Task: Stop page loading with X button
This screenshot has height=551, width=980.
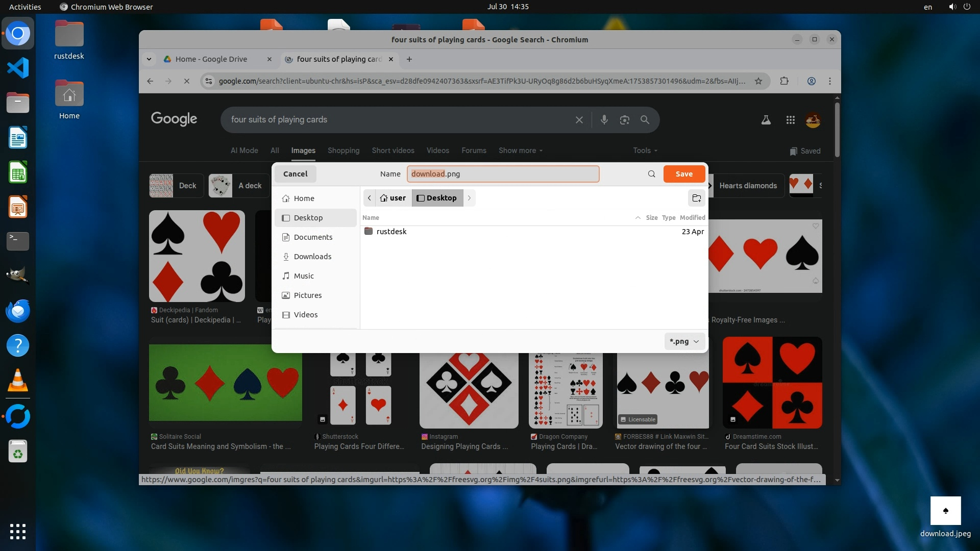Action: 187,81
